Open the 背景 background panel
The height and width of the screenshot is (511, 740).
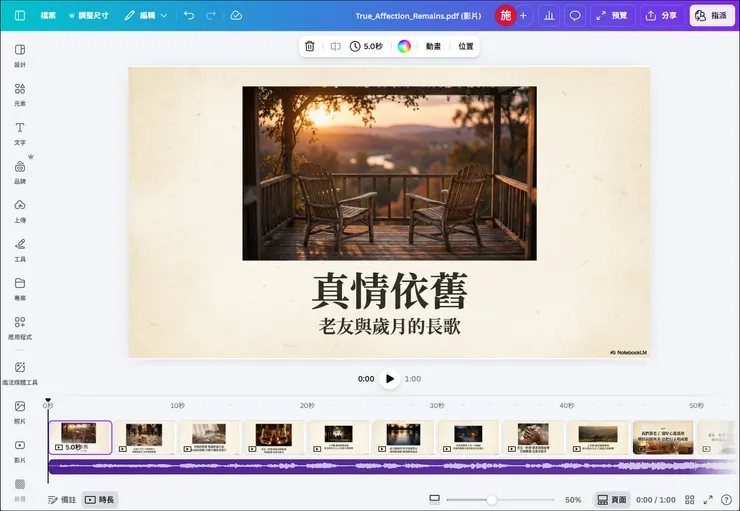(x=20, y=490)
